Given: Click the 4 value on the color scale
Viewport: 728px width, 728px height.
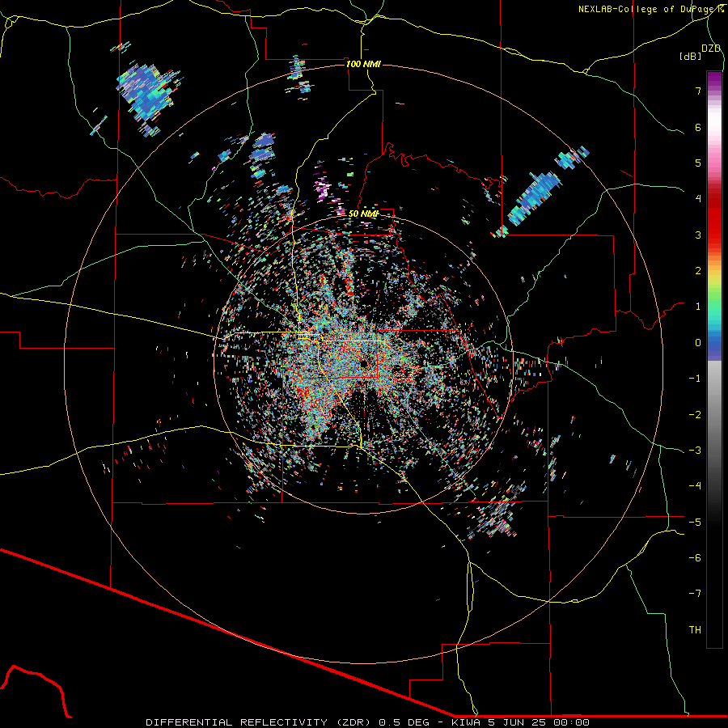Looking at the screenshot, I should click(698, 199).
